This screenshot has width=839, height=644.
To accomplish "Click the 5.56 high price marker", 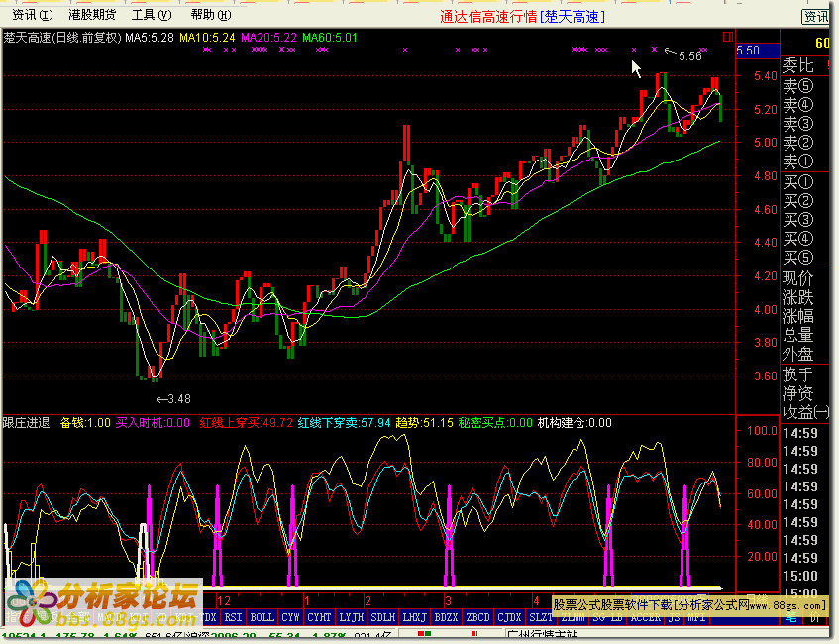I will pos(683,55).
